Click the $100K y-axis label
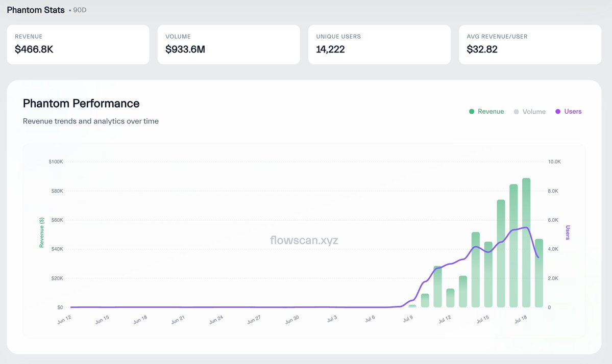This screenshot has height=364, width=612. 56,162
